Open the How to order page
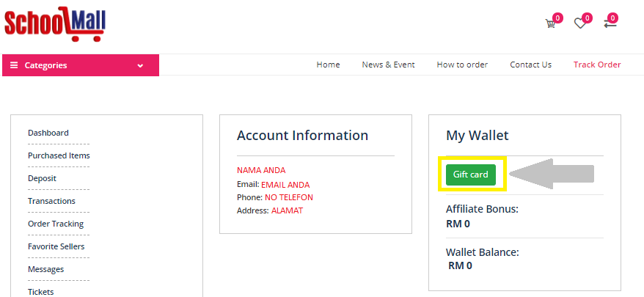The width and height of the screenshot is (644, 297). [462, 65]
